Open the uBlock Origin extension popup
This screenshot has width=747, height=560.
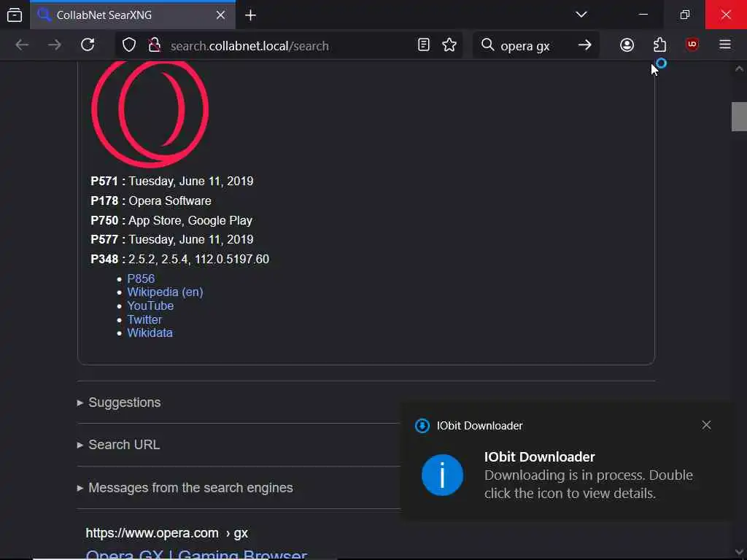point(692,44)
